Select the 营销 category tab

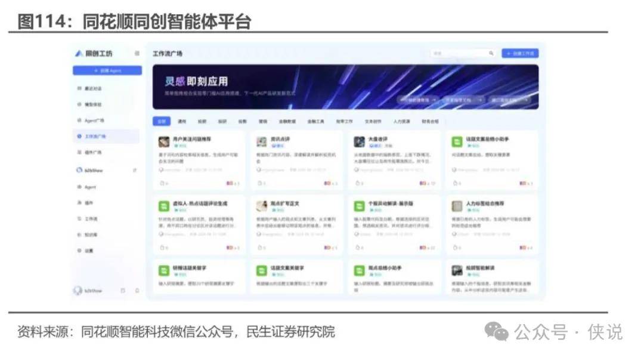click(x=263, y=121)
